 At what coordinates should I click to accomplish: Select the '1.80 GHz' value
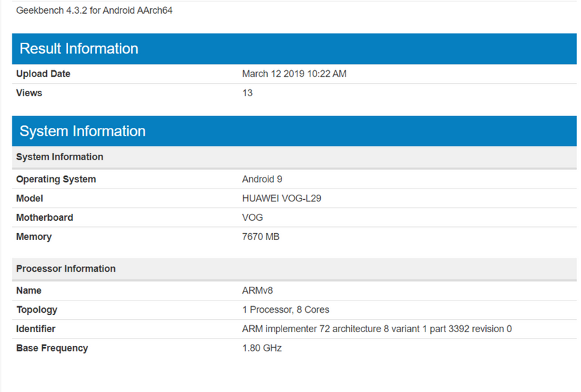tap(262, 348)
